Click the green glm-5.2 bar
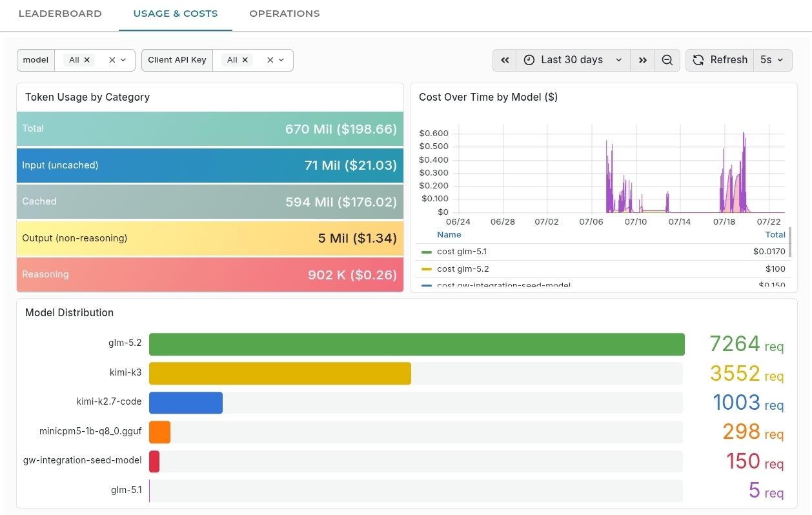Image resolution: width=812 pixels, height=515 pixels. coord(417,345)
